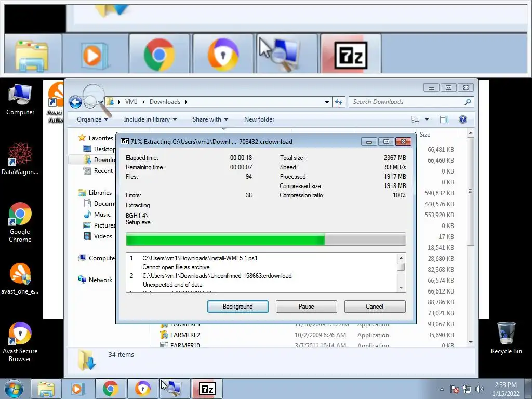Open Windows Media Player taskbar icon
This screenshot has height=399, width=532.
tap(78, 389)
